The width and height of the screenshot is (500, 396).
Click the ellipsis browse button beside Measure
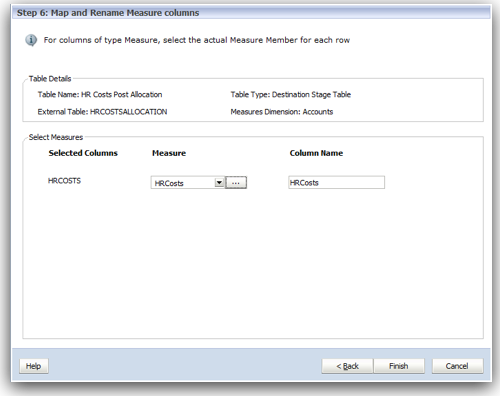pos(236,183)
